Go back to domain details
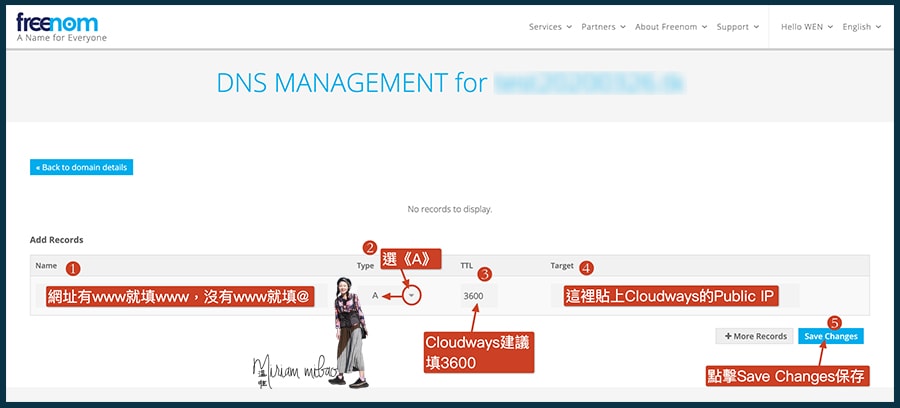 tap(82, 167)
